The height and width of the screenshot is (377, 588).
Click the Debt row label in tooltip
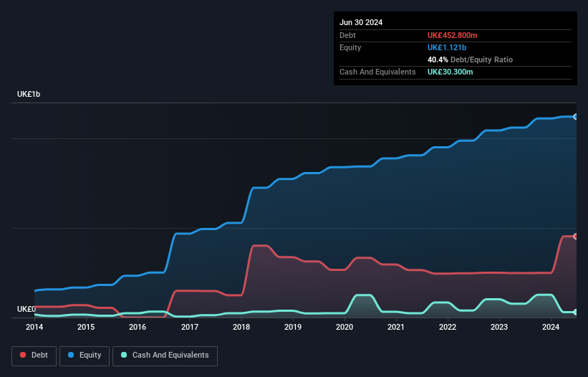[347, 35]
